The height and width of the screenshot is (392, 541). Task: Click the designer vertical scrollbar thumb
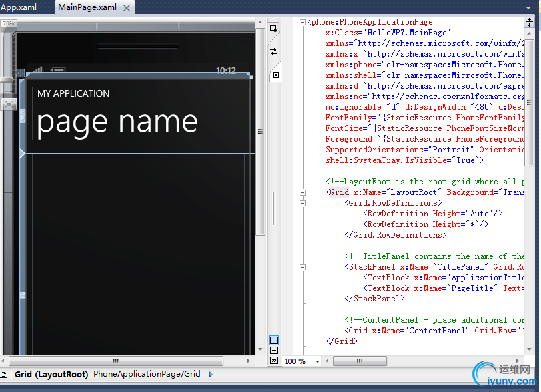point(260,132)
